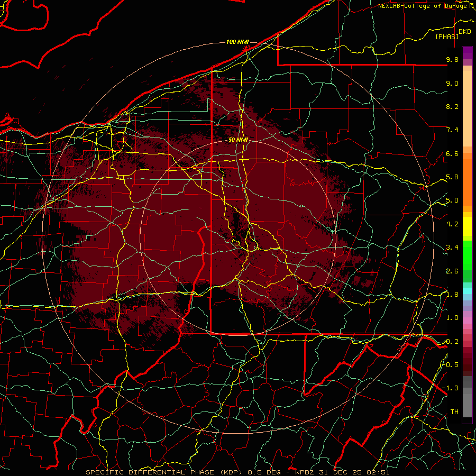This screenshot has width=476, height=476.
Task: Pick the gray band at the scale bottom
Action: click(x=467, y=397)
